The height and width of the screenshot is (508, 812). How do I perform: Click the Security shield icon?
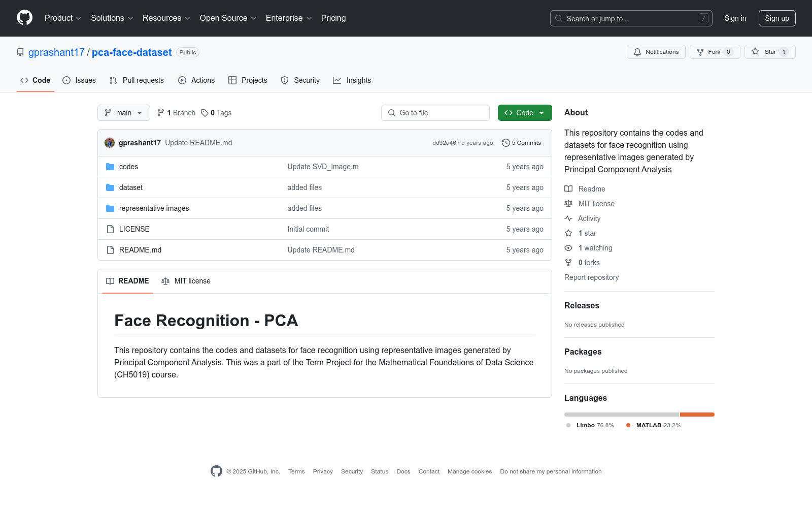[285, 80]
